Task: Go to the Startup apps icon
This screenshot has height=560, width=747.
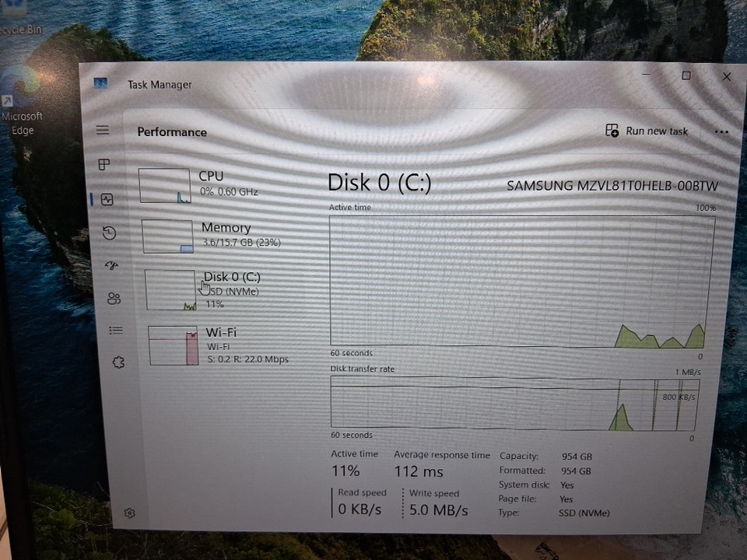Action: point(111,266)
